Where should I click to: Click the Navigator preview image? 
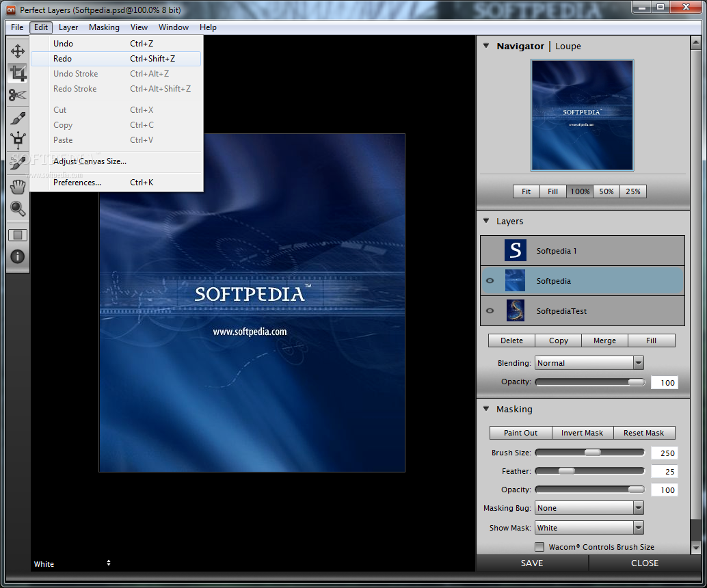pyautogui.click(x=582, y=115)
